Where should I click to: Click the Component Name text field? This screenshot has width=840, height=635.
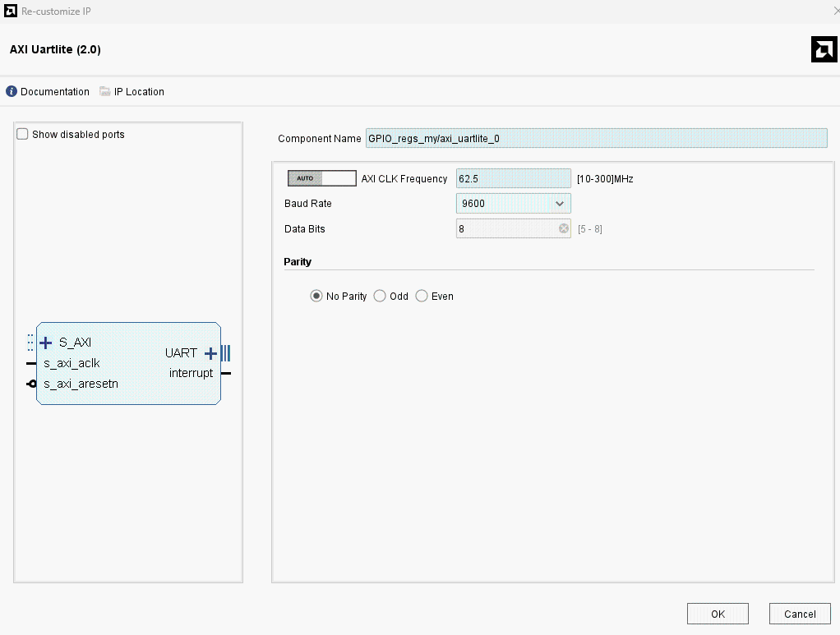point(596,138)
